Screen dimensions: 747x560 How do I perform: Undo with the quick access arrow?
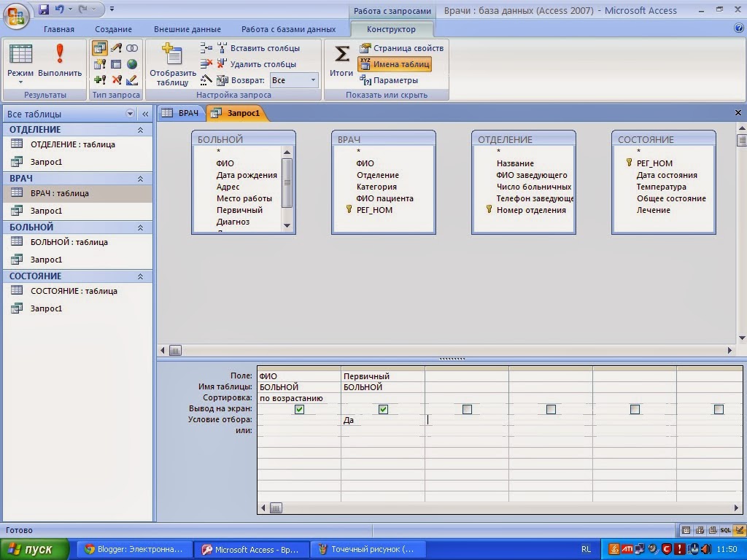[59, 9]
